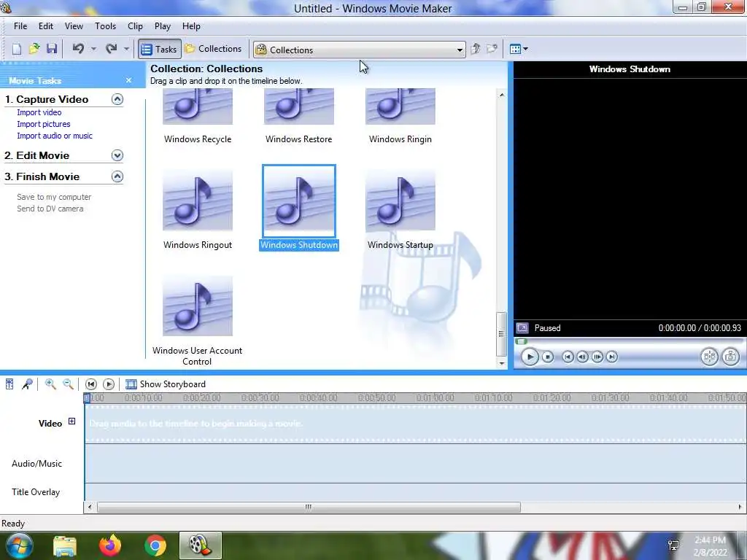Create a new collection folder
Image resolution: width=747 pixels, height=560 pixels.
click(x=492, y=49)
